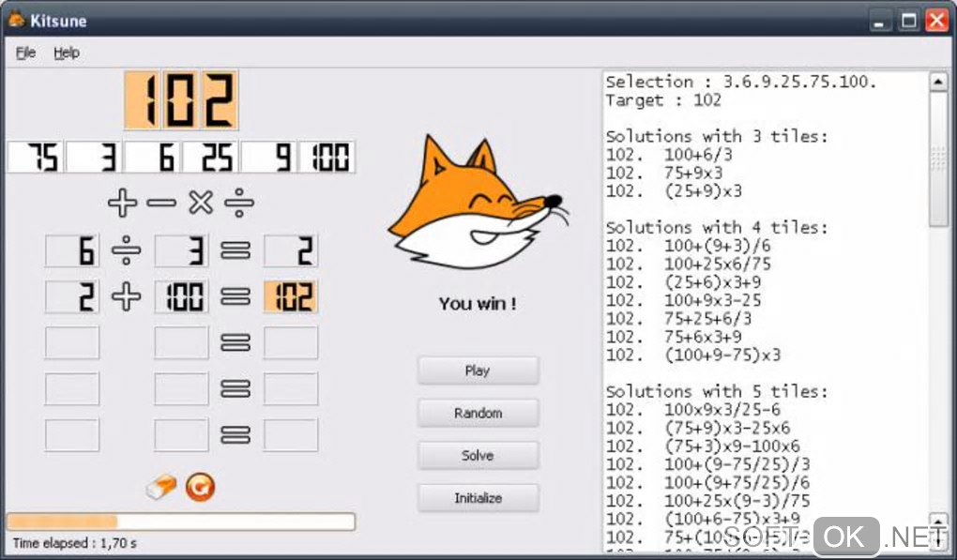Pick the number tile 75
This screenshot has width=957, height=560.
pos(36,157)
